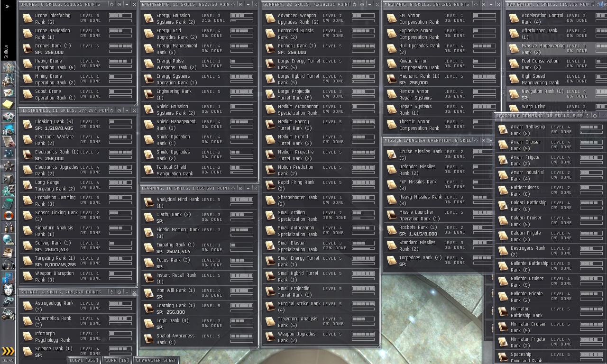607x364 pixels.
Task: Select the Cybernetics skill row
Action: coord(77,321)
